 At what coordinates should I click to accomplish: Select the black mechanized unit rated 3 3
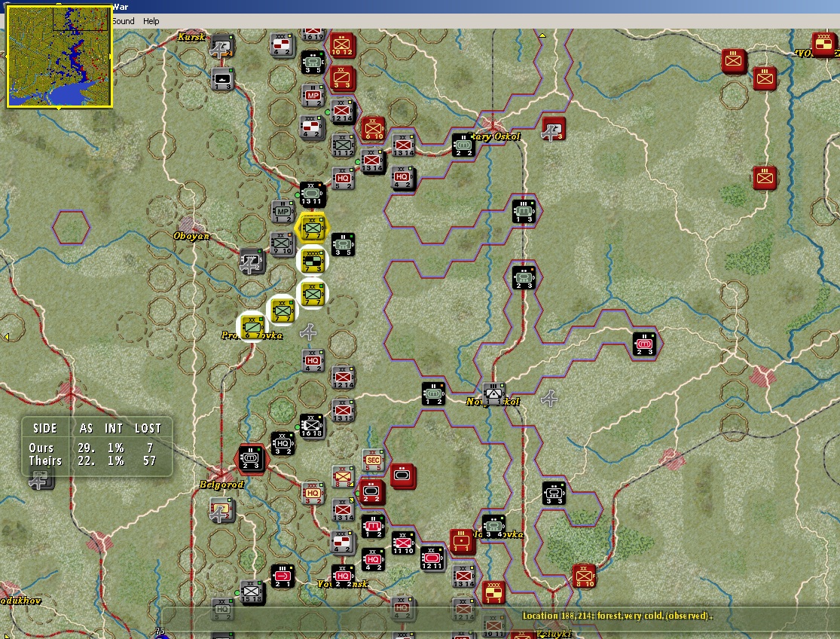click(554, 494)
